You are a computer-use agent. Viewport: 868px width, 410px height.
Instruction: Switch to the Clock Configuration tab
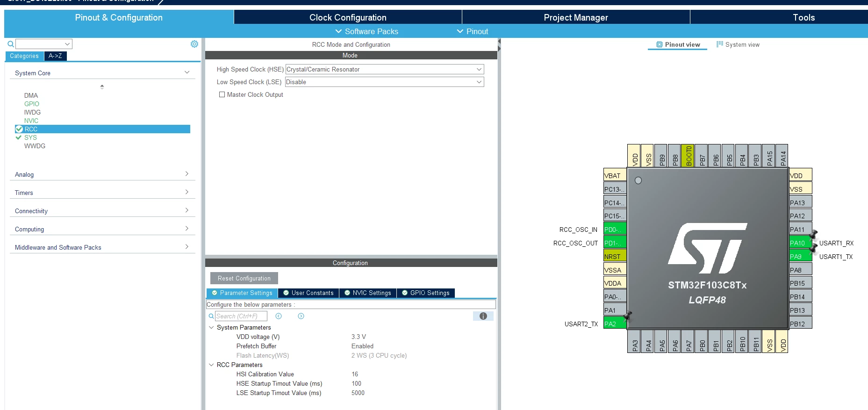pyautogui.click(x=348, y=17)
